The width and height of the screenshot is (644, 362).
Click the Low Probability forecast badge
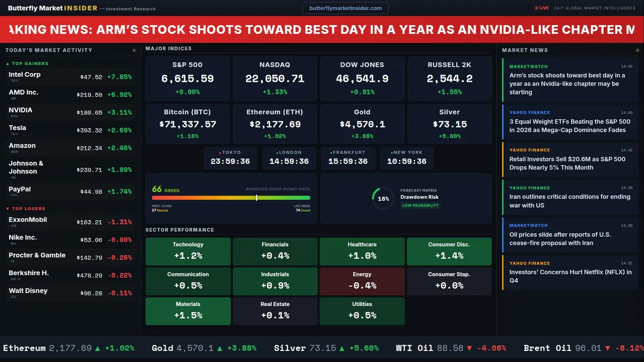pyautogui.click(x=420, y=206)
